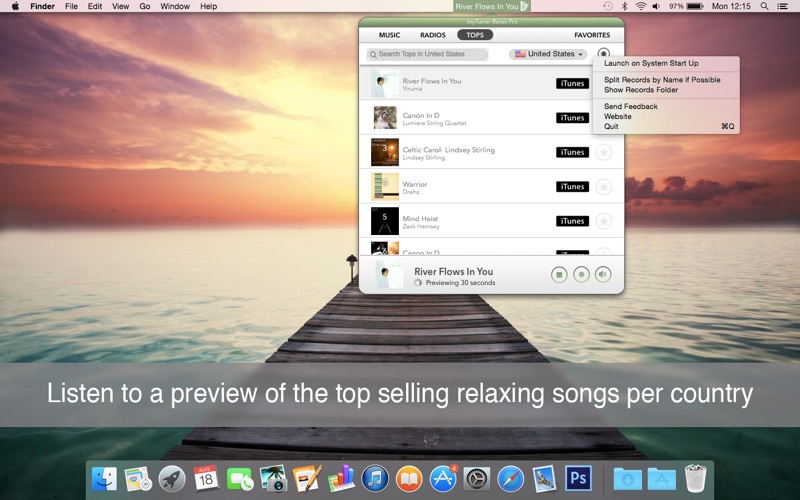Expand the United States country dropdown

coord(548,54)
